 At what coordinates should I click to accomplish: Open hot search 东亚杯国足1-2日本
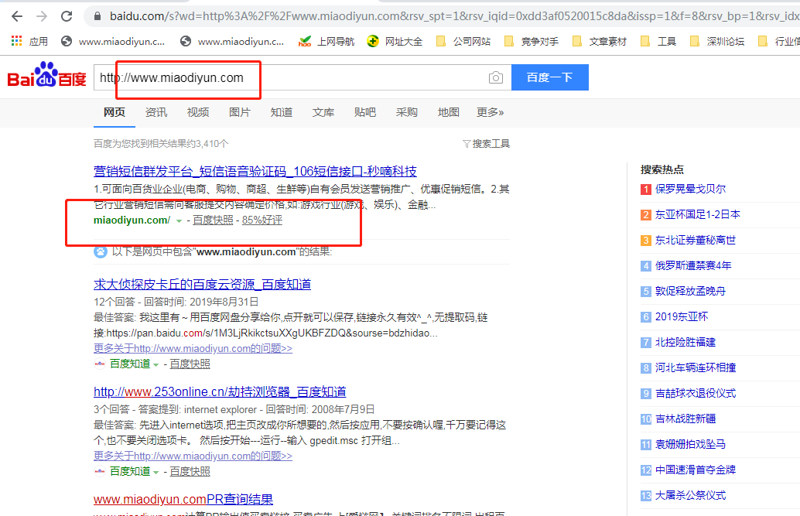pyautogui.click(x=697, y=215)
